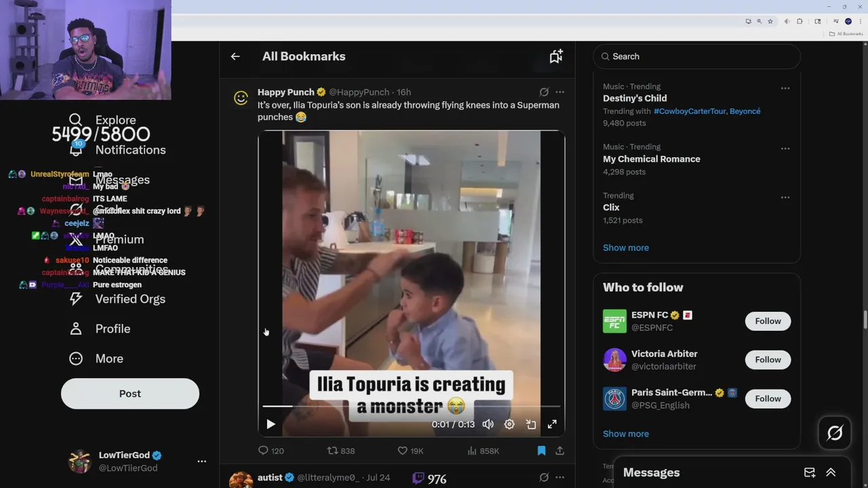This screenshot has height=488, width=868.
Task: Open Verified Orgs in the sidebar
Action: tap(117, 299)
